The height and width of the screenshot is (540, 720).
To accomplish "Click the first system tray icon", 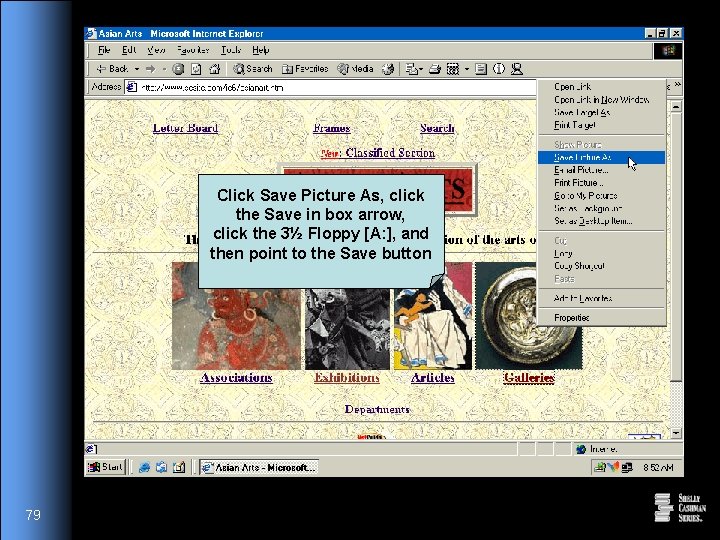I will click(599, 467).
